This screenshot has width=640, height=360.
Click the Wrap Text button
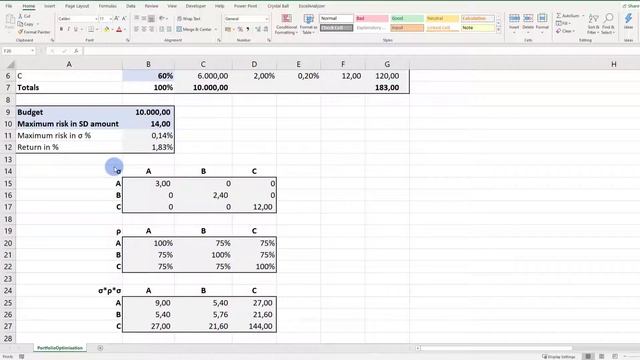pos(189,19)
